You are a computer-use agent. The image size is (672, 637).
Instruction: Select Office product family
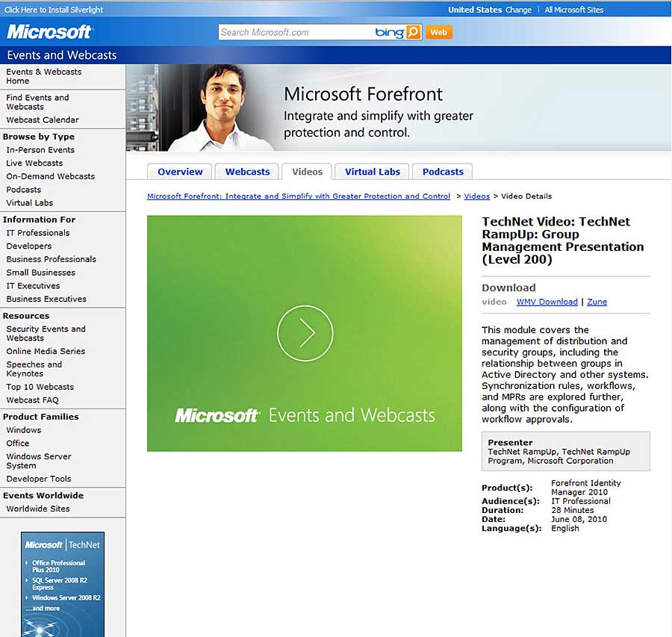click(x=18, y=444)
